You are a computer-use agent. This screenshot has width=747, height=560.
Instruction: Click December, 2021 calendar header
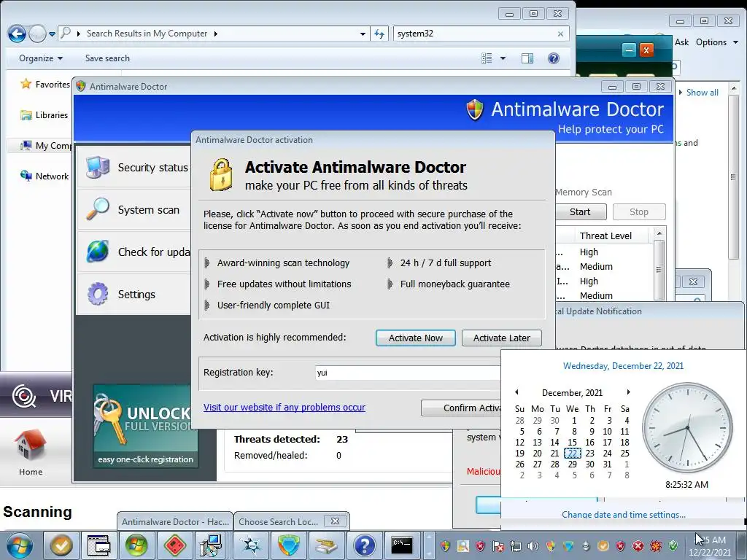(572, 393)
